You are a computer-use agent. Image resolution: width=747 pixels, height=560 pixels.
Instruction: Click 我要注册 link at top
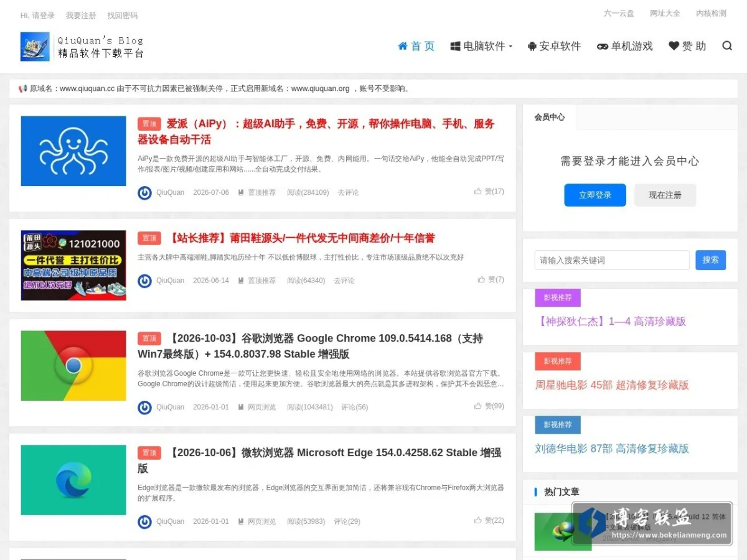click(81, 16)
